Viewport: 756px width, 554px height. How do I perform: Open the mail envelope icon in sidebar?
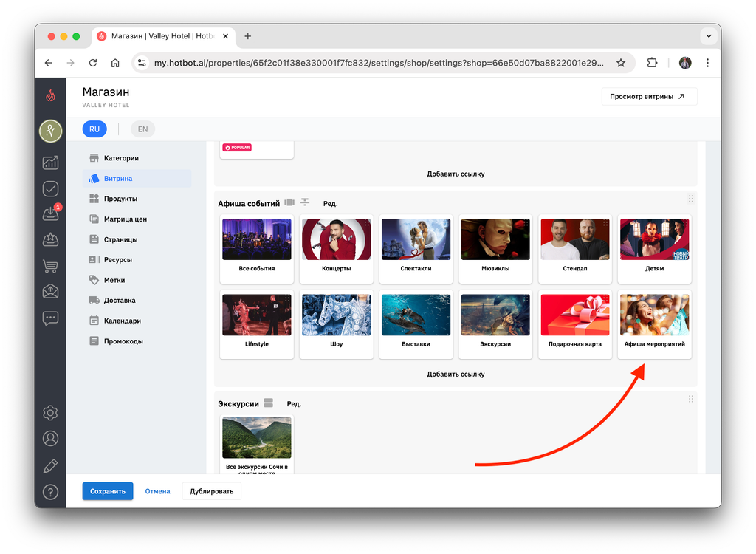click(x=50, y=291)
